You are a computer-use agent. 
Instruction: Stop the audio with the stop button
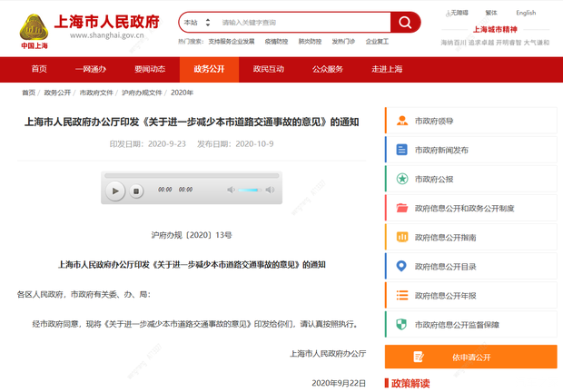click(x=136, y=191)
